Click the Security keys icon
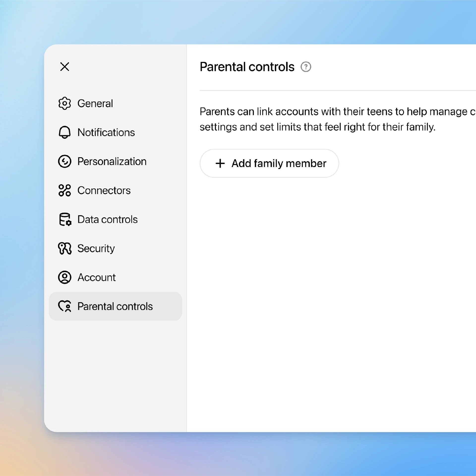The width and height of the screenshot is (476, 476). click(65, 249)
